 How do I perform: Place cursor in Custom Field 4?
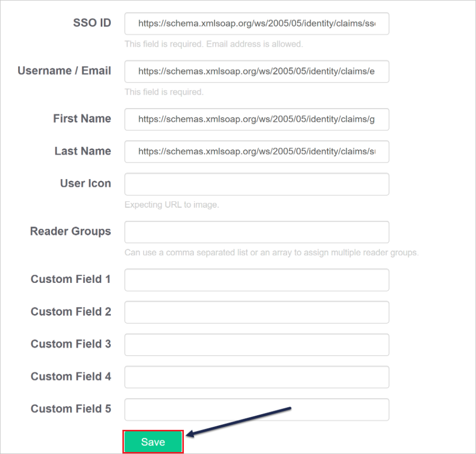256,377
